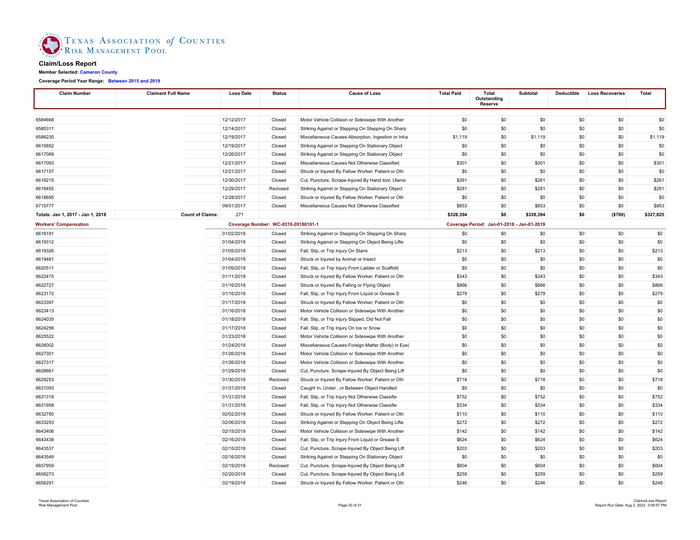Select the loss date 01/29/2018
The width and height of the screenshot is (700, 540).
[x=233, y=371]
